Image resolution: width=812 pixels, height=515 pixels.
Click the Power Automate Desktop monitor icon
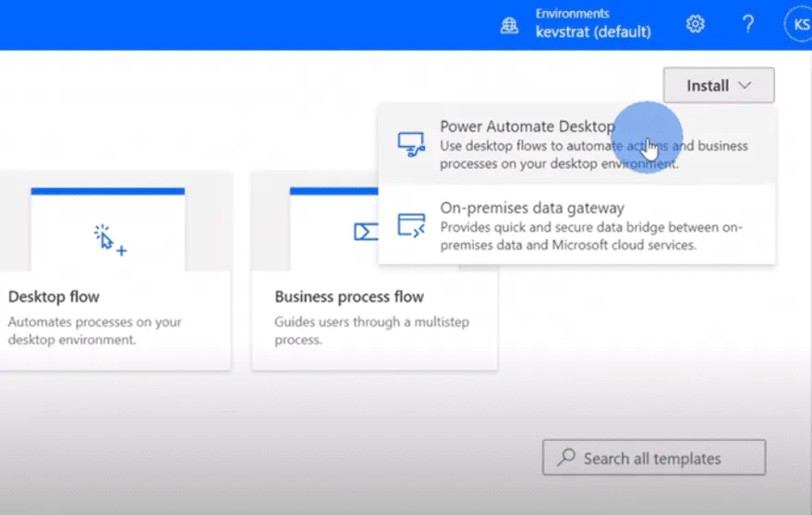pos(411,144)
